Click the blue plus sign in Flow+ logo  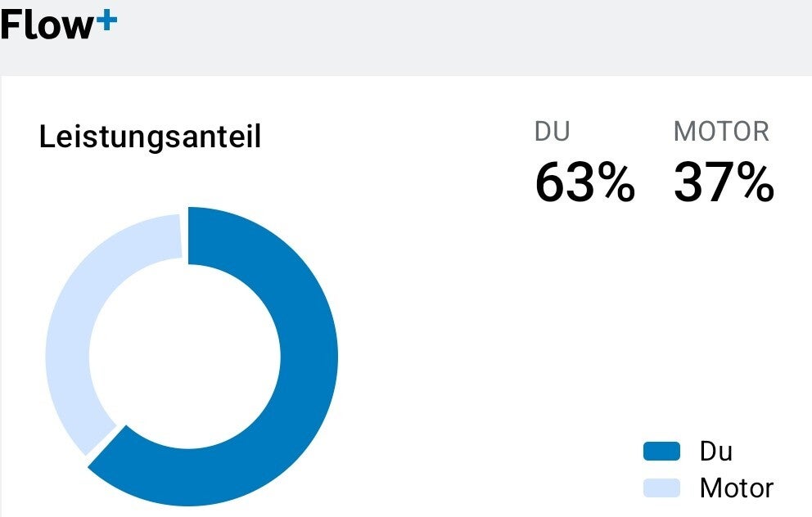106,22
